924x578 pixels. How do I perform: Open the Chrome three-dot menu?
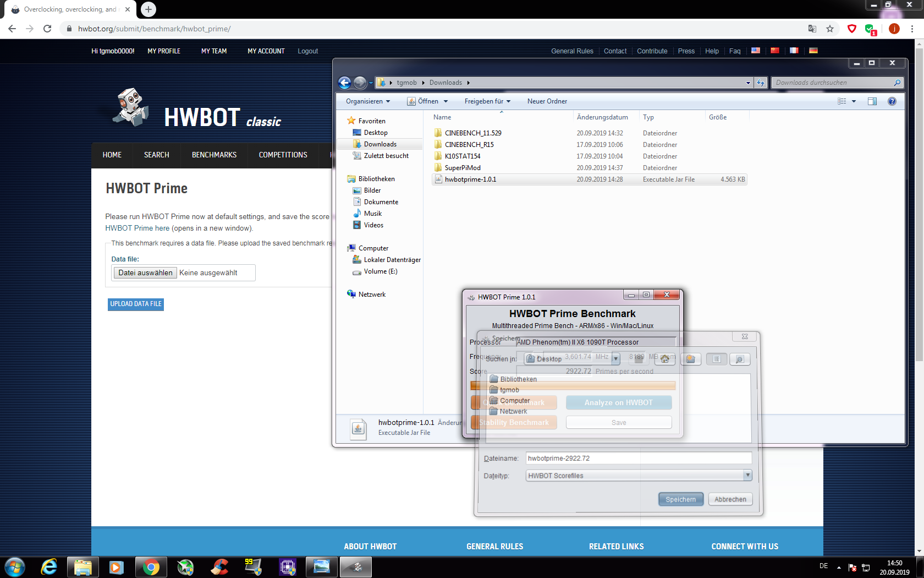tap(912, 29)
